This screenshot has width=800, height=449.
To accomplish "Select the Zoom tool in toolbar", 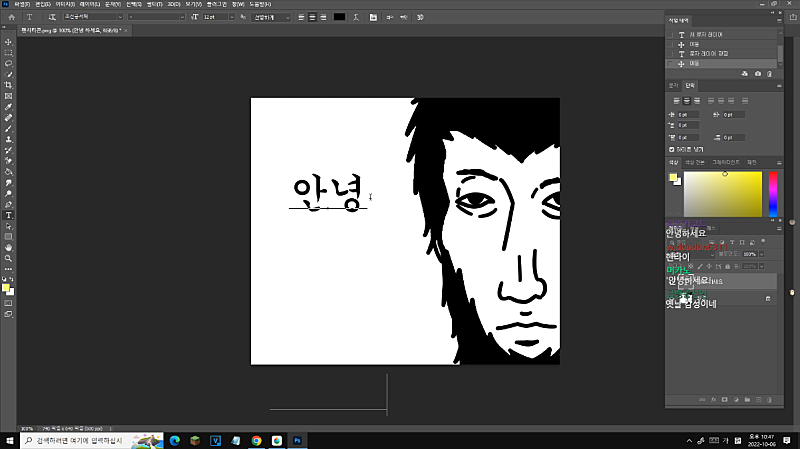I will click(x=9, y=257).
